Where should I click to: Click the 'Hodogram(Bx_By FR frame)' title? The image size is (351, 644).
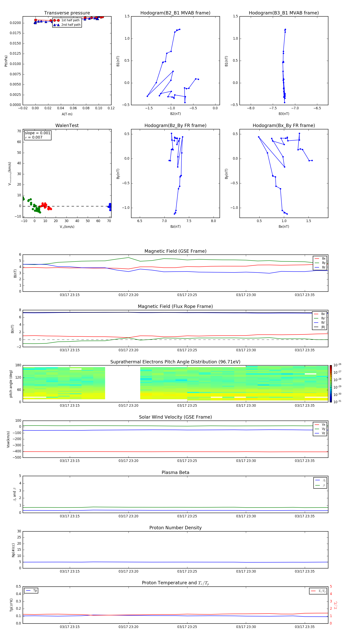(284, 125)
